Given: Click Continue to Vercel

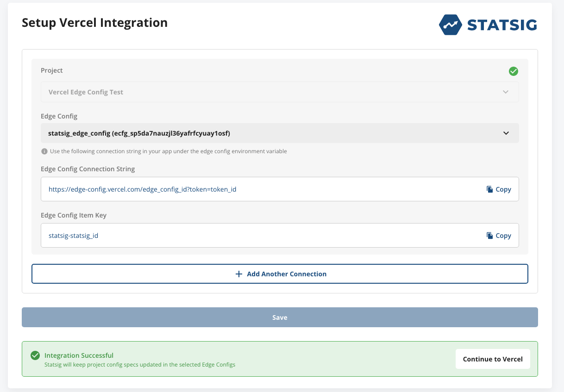Looking at the screenshot, I should 493,359.
